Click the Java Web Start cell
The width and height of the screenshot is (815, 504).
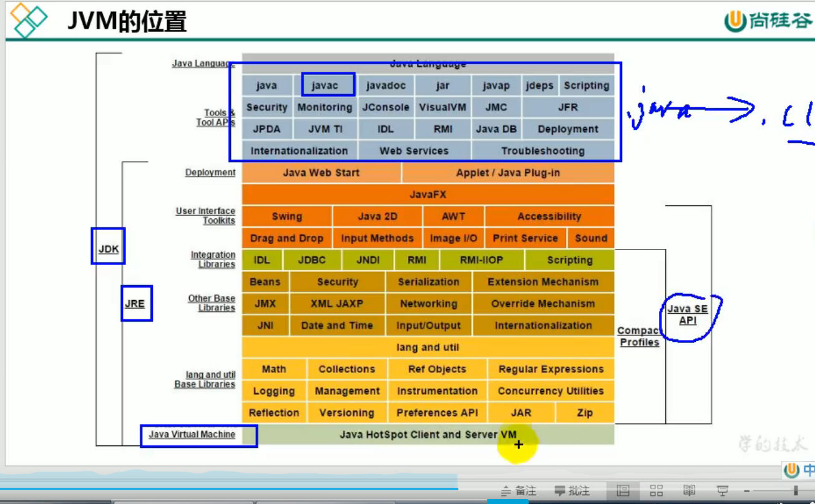pos(321,173)
